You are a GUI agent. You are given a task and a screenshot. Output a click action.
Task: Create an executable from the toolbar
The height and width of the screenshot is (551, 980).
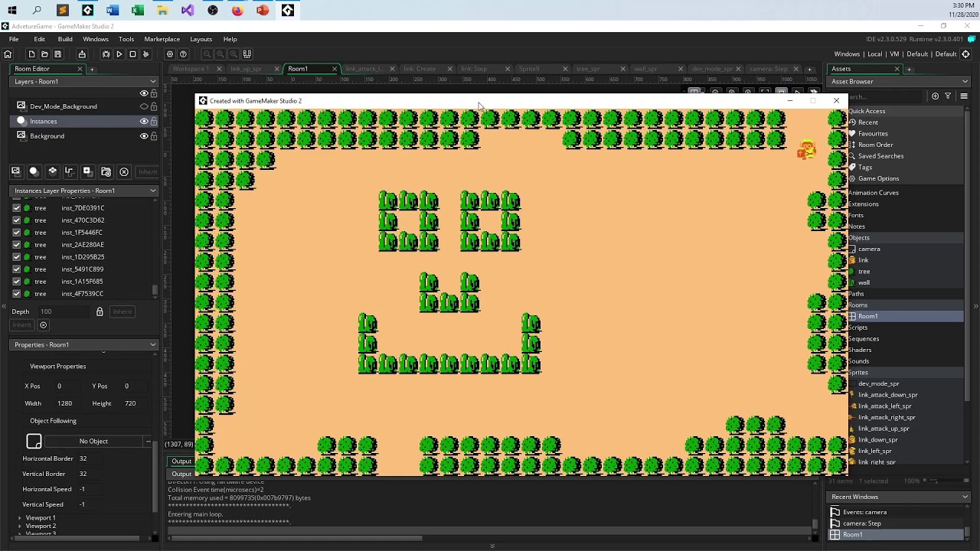(82, 54)
